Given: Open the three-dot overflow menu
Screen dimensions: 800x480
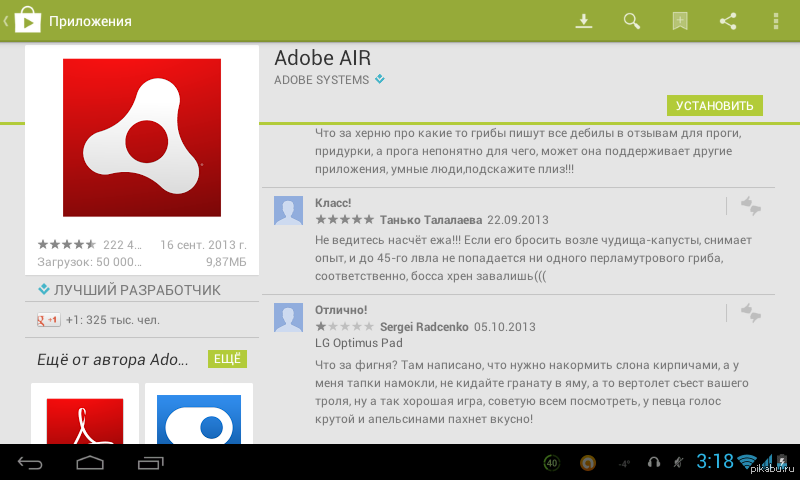Looking at the screenshot, I should click(776, 21).
